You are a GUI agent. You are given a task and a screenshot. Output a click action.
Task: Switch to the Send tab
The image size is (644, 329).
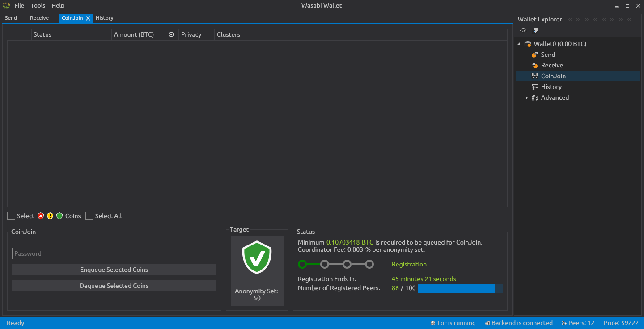(x=11, y=18)
